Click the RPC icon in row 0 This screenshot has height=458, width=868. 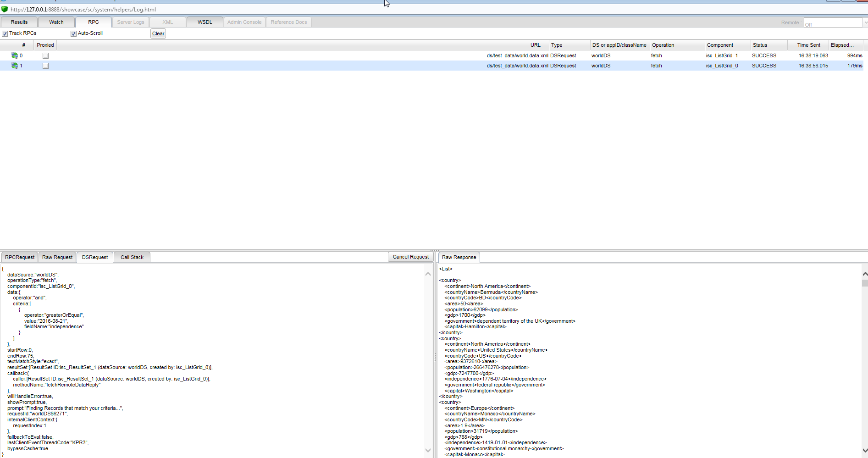click(x=15, y=55)
